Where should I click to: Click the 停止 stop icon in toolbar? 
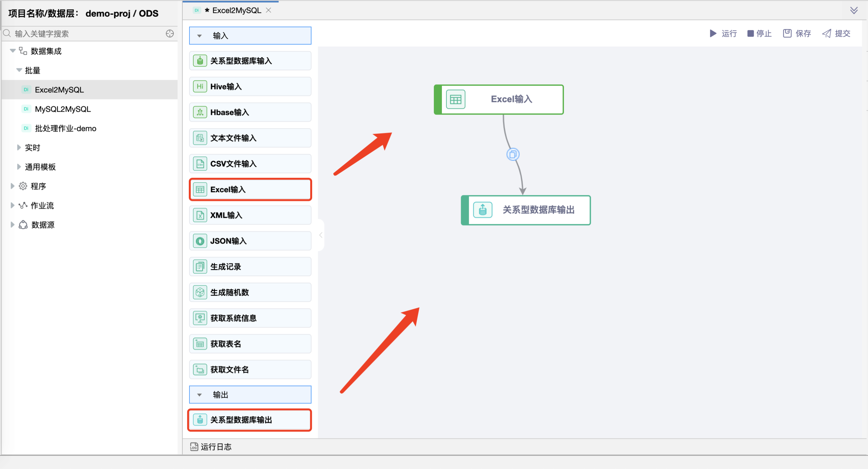[x=750, y=33]
